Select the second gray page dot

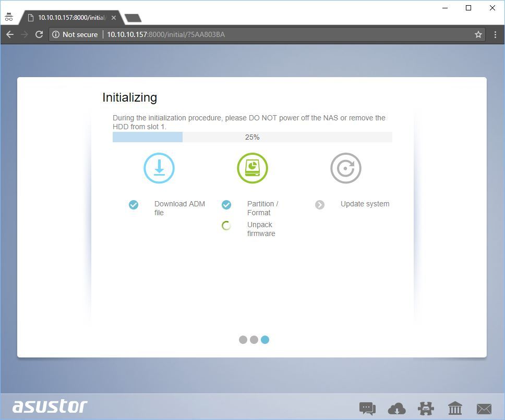click(254, 340)
